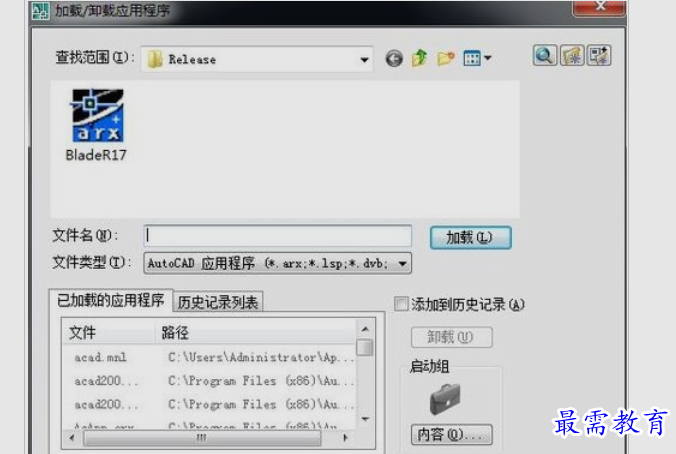Screen dimensions: 676x454
Task: Select the BladeR17 arx file
Action: 97,125
